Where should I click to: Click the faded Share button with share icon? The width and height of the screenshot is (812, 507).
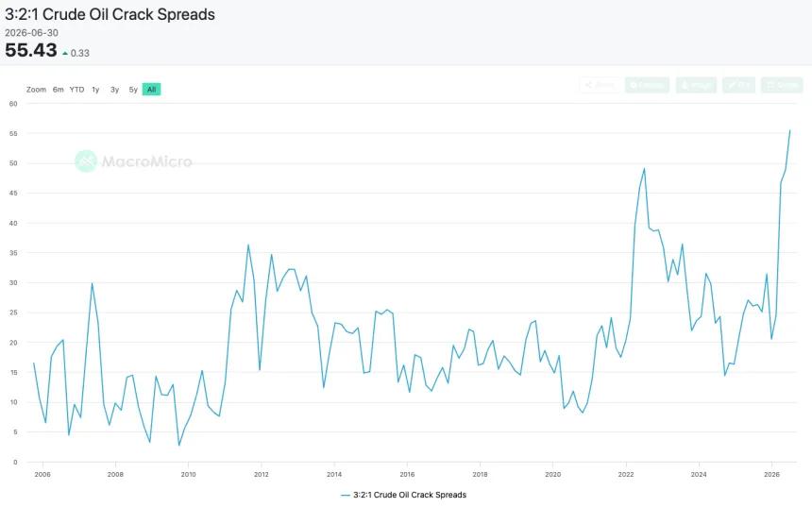click(601, 85)
